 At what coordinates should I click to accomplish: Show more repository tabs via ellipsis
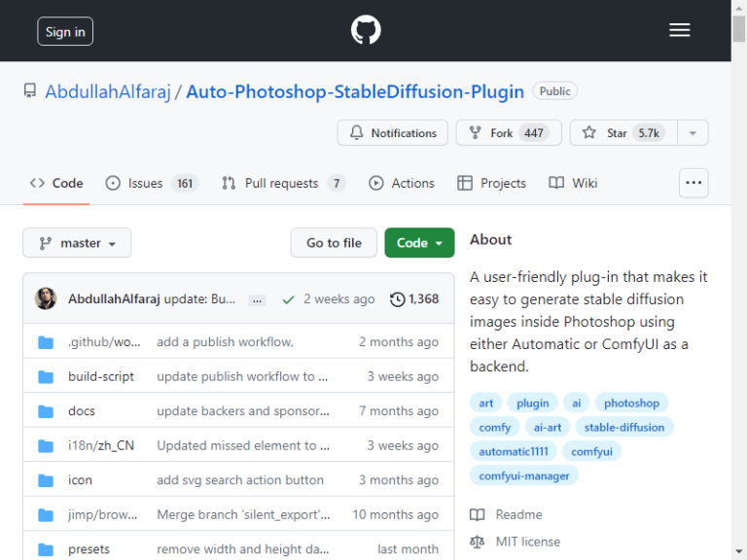coord(694,183)
